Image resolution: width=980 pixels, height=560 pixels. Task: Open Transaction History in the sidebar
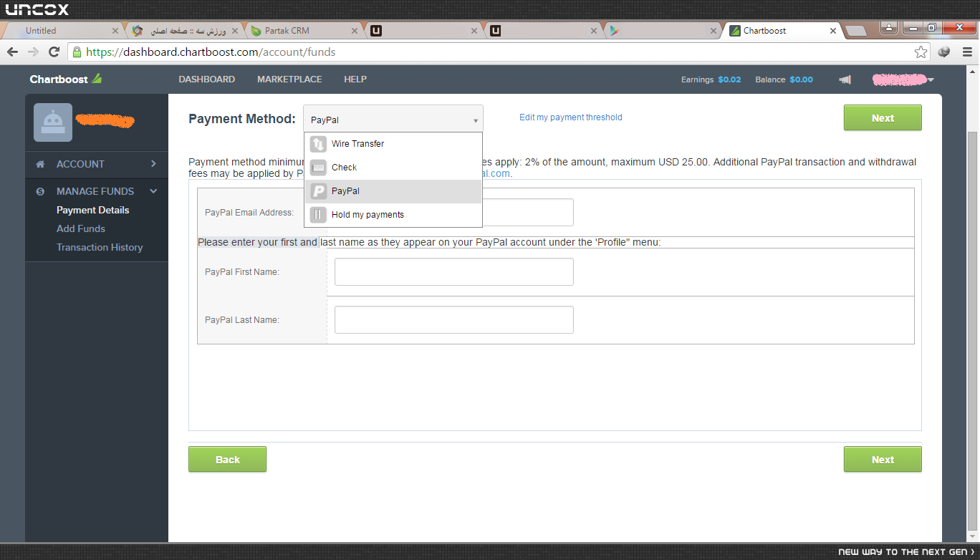click(100, 247)
